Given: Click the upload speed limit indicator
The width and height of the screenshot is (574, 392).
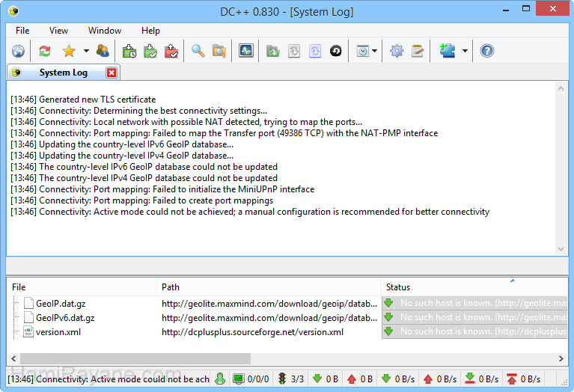Looking at the screenshot, I should point(524,379).
